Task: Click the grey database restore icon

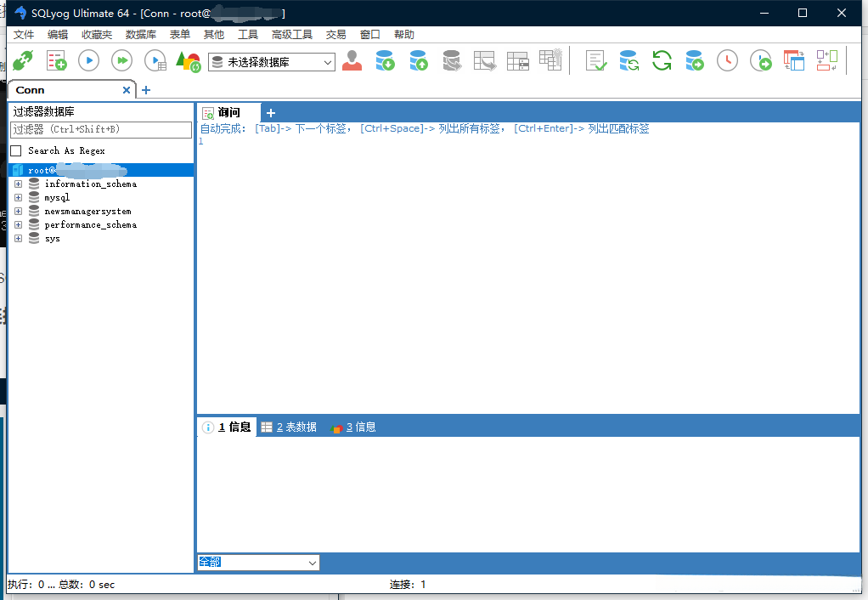Action: pos(452,60)
